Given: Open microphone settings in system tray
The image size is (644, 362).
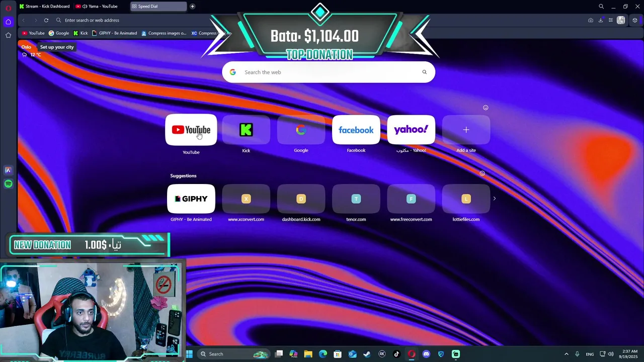Looking at the screenshot, I should click(x=577, y=354).
